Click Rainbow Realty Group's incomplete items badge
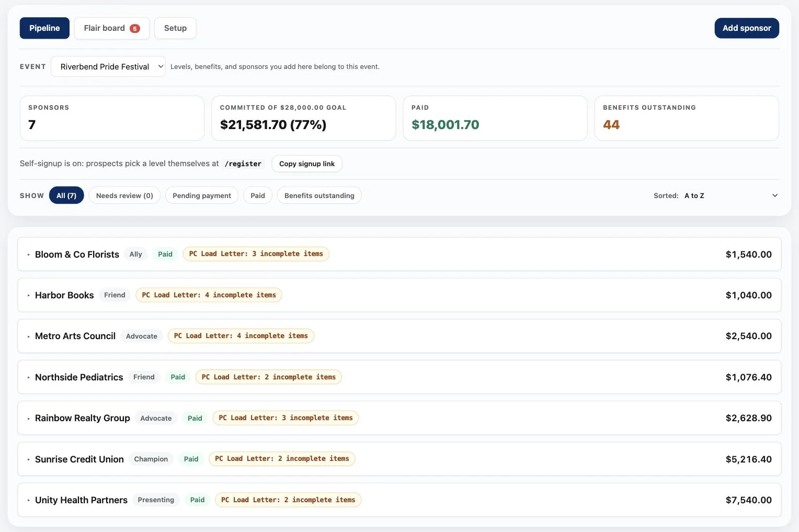799x532 pixels. point(286,418)
